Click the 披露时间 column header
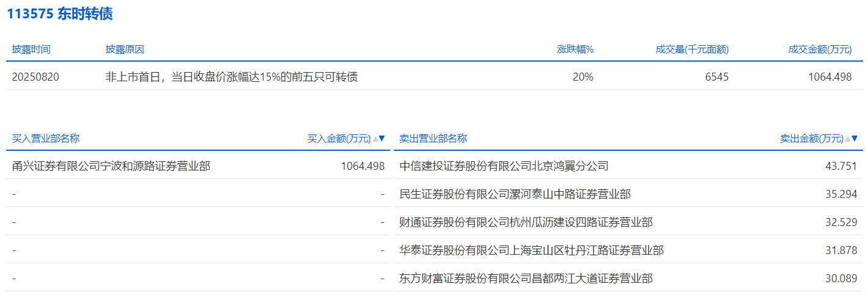The height and width of the screenshot is (295, 868). click(x=31, y=49)
